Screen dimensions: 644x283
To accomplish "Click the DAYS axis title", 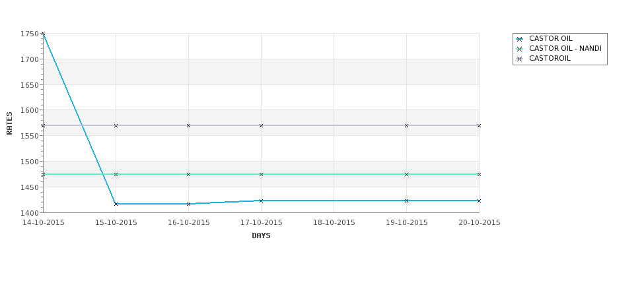I will [x=261, y=236].
